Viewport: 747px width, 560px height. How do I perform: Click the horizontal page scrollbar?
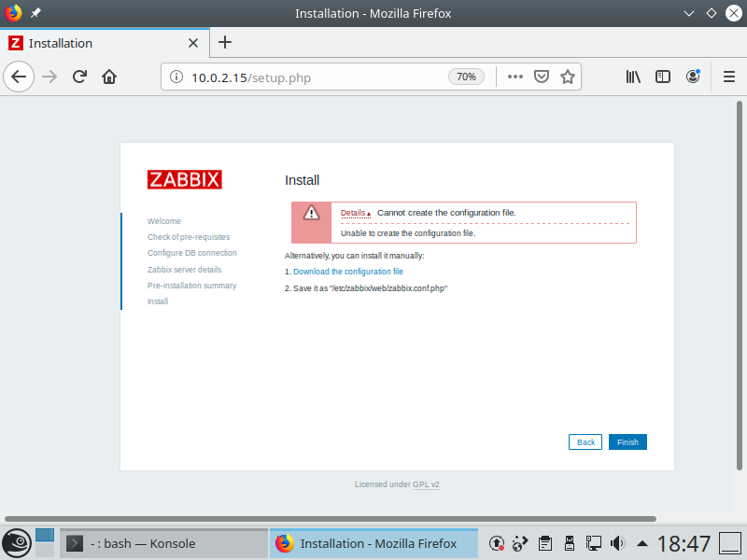pyautogui.click(x=331, y=519)
